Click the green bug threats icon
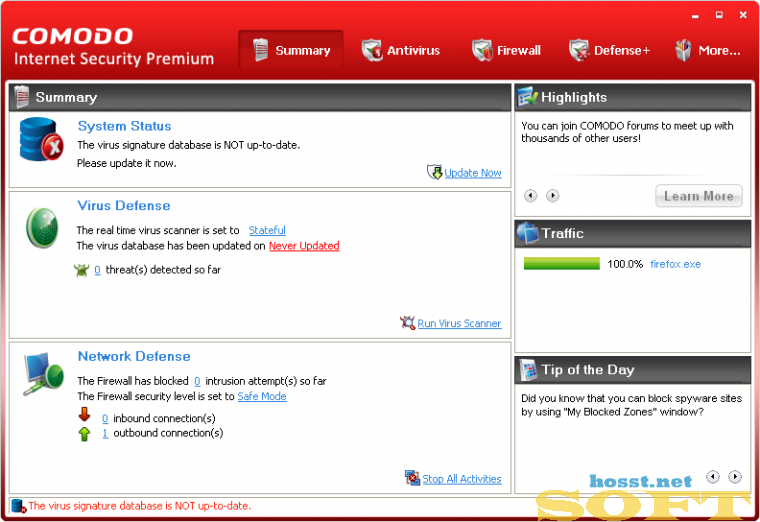Screen dimensions: 760x522 click(81, 270)
